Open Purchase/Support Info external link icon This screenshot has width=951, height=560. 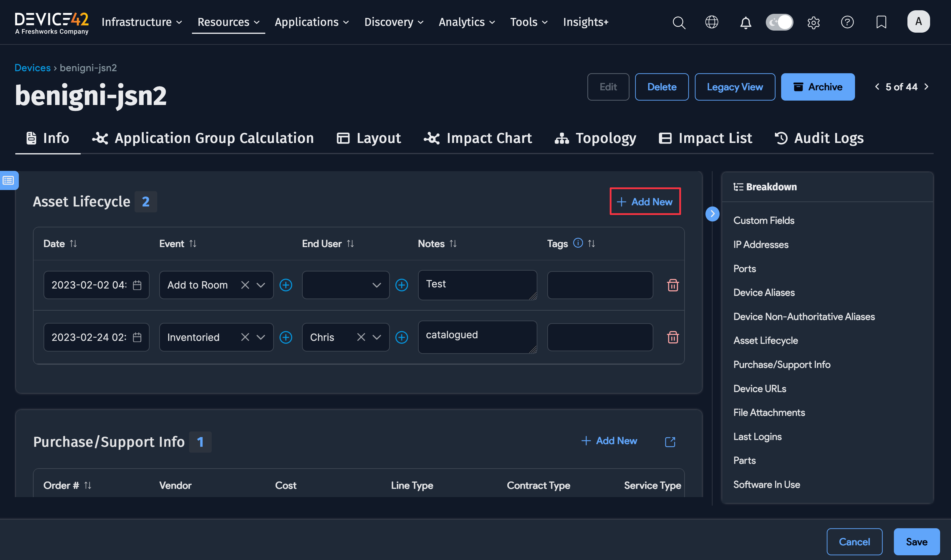click(670, 441)
